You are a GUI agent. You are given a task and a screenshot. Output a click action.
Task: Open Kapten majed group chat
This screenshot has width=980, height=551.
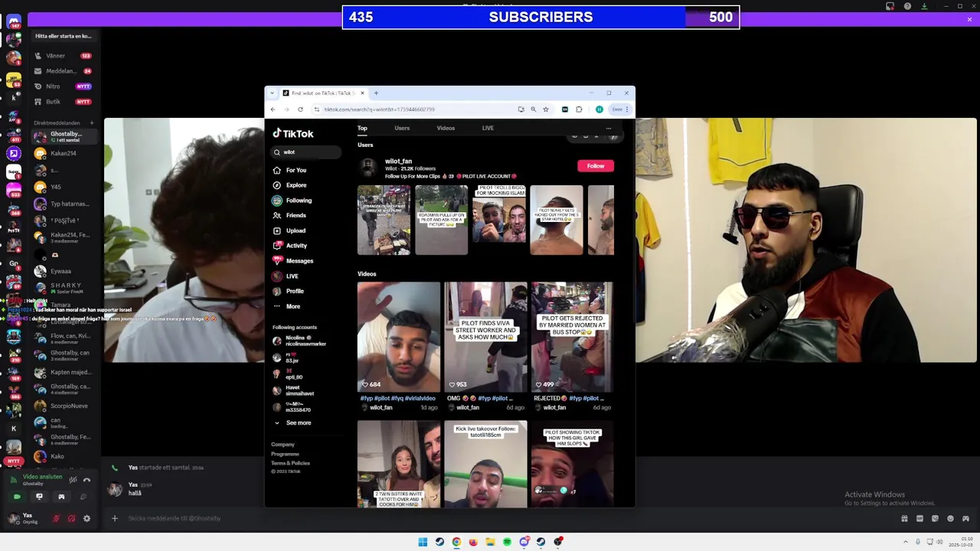click(64, 372)
